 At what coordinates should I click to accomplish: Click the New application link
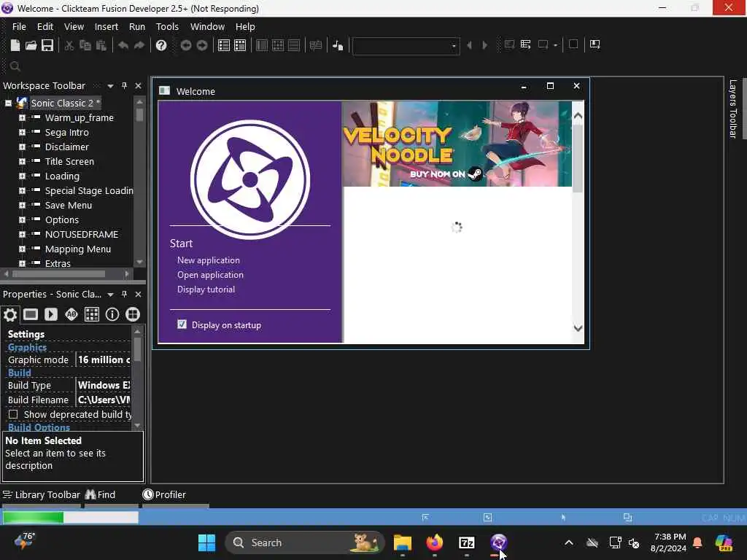pos(209,260)
